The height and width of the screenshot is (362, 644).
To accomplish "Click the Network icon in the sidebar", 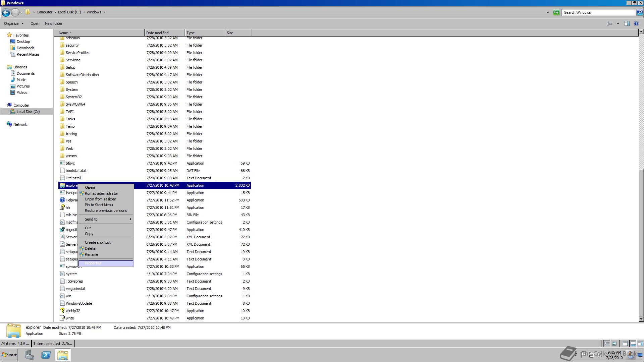I will 9,124.
